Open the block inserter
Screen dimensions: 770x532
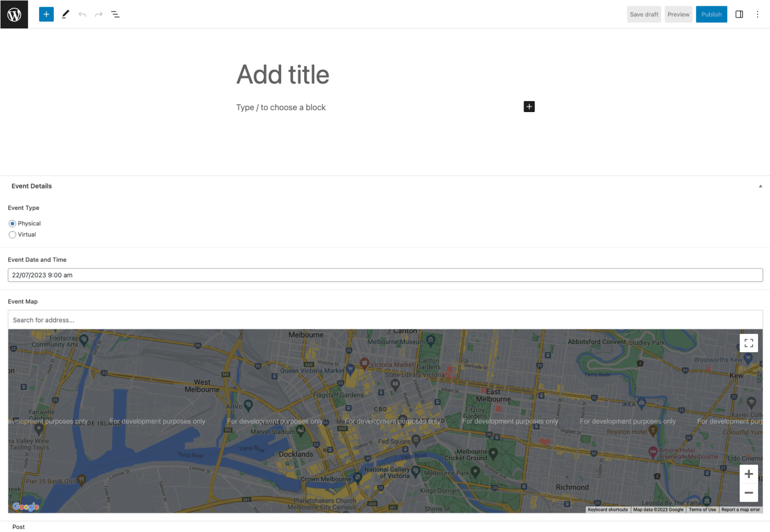pyautogui.click(x=46, y=14)
